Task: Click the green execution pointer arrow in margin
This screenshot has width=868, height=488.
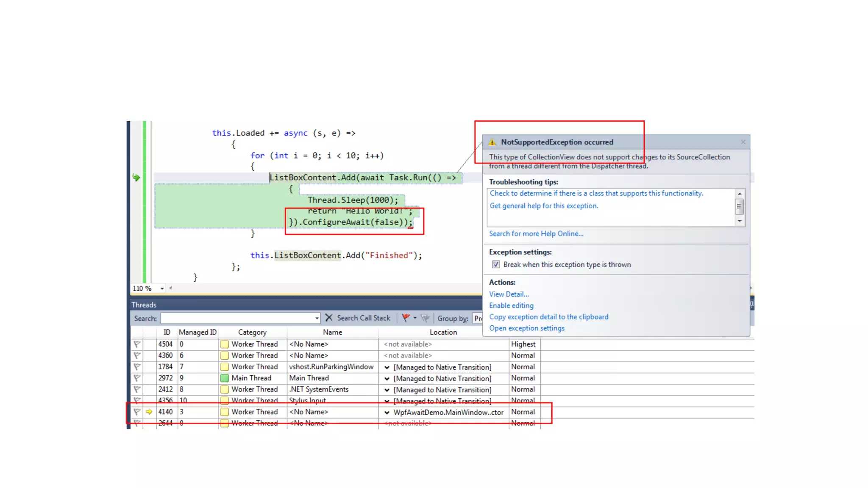Action: click(x=136, y=177)
